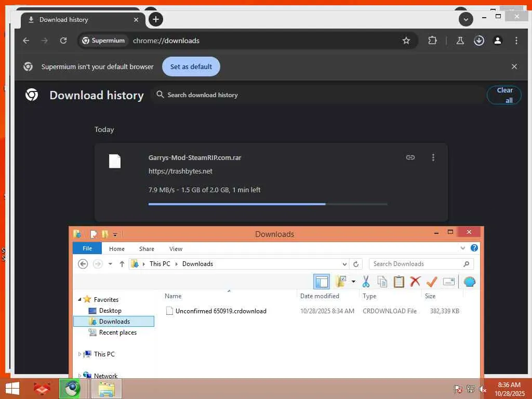Screen dimensions: 532x399
Task: Select Recent places in Favorites
Action: (117, 332)
